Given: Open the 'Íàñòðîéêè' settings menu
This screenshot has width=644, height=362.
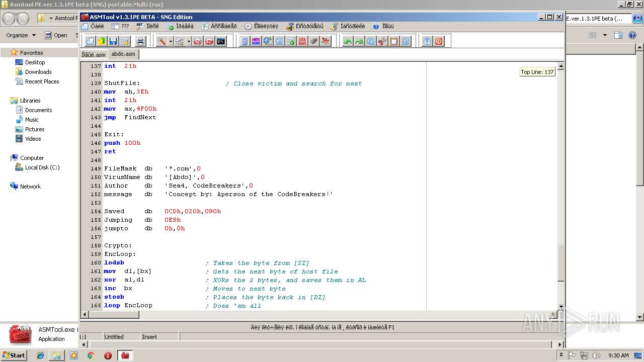Looking at the screenshot, I should [x=348, y=26].
